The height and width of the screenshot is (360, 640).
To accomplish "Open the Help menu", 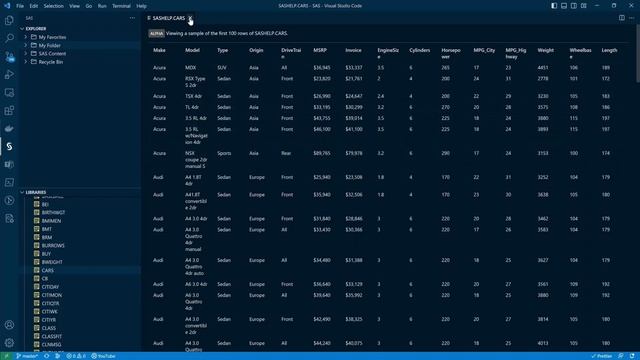I will pos(141,6).
